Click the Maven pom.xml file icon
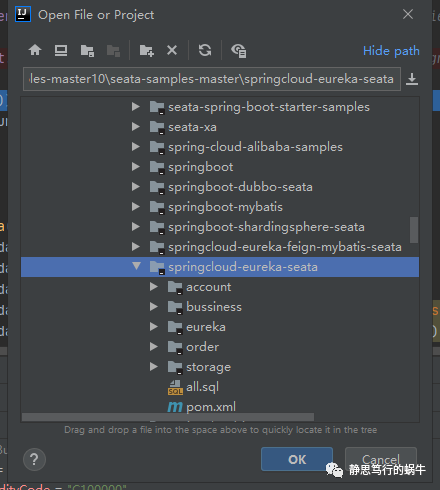 pyautogui.click(x=175, y=407)
